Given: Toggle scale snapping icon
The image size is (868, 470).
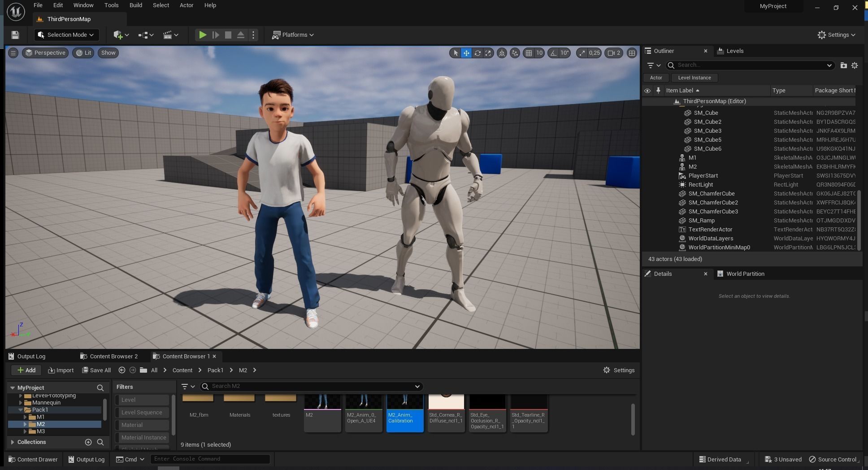Looking at the screenshot, I should [x=582, y=53].
